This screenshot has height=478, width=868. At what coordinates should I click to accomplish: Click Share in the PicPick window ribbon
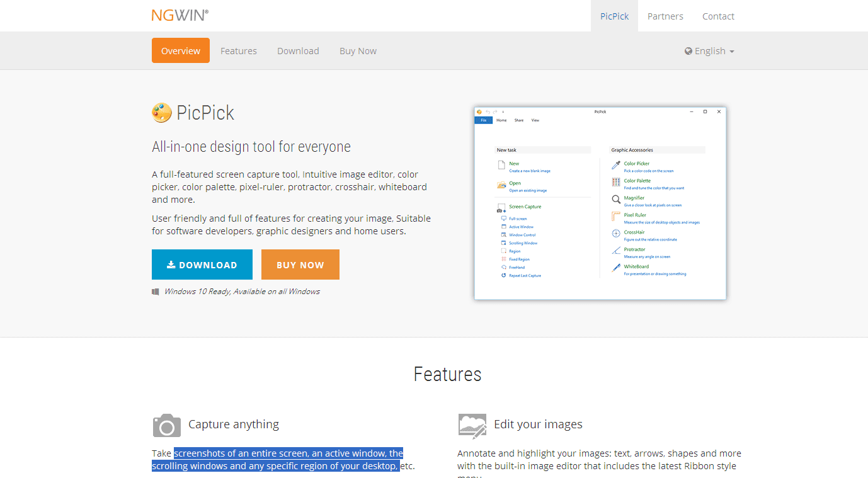(x=519, y=120)
